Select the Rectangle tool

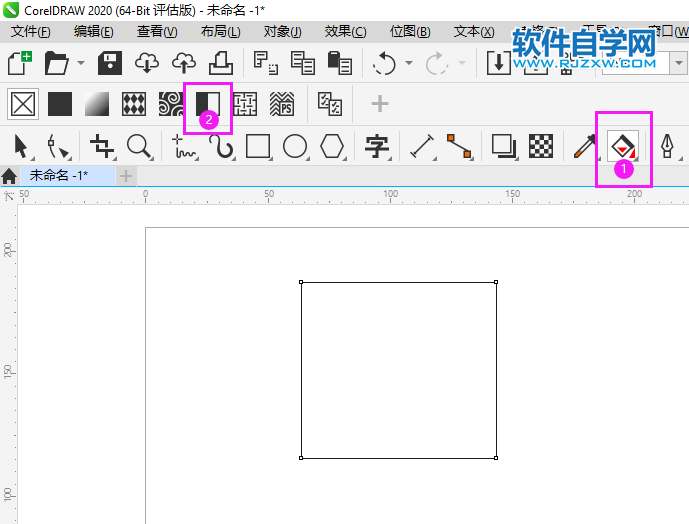tap(258, 146)
